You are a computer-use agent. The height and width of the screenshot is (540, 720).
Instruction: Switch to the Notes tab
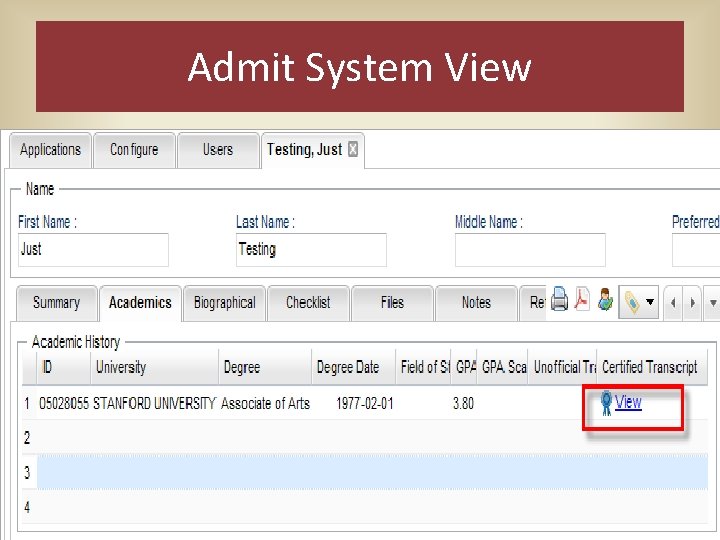point(476,303)
